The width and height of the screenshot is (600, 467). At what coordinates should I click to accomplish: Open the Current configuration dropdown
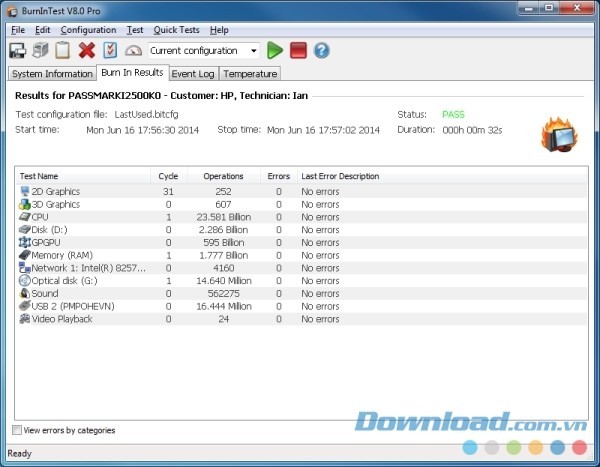click(204, 51)
